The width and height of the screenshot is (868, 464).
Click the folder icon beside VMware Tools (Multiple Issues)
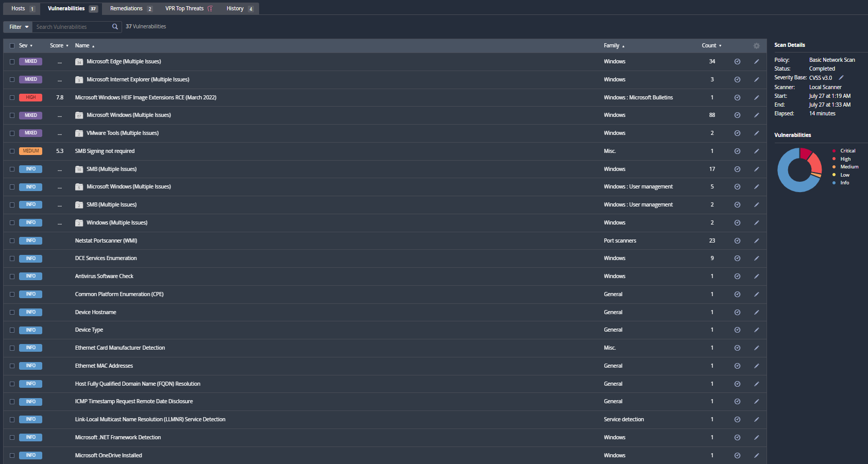coord(78,133)
